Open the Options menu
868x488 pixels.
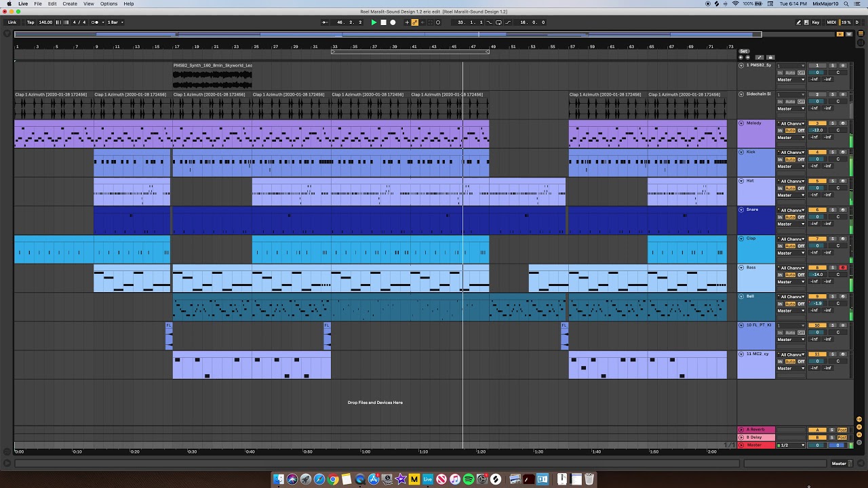[x=109, y=4]
